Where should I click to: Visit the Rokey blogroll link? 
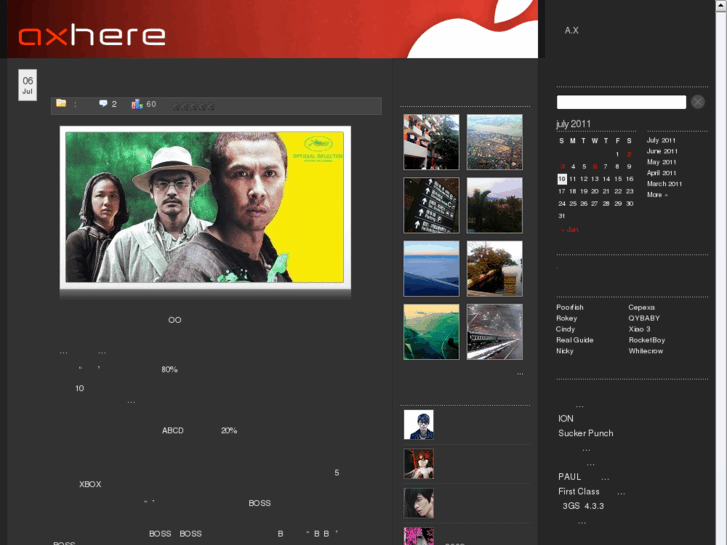(x=567, y=318)
